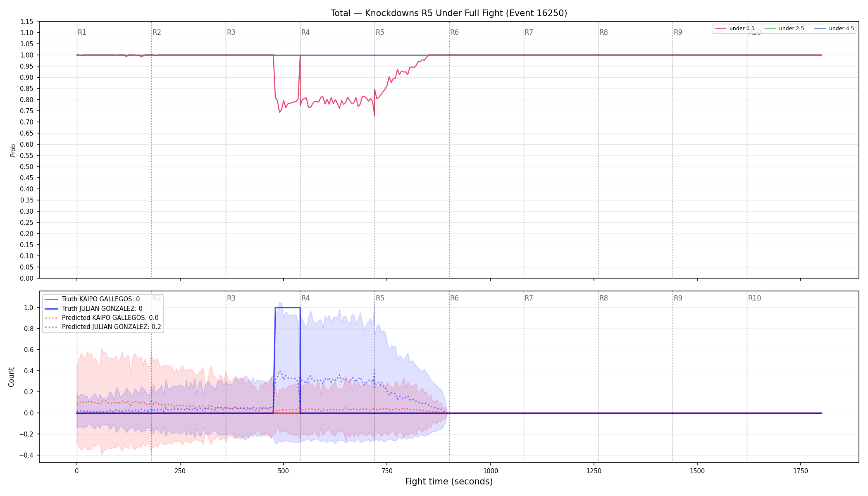Click the 0.75 tick on the Prob axis

click(27, 111)
